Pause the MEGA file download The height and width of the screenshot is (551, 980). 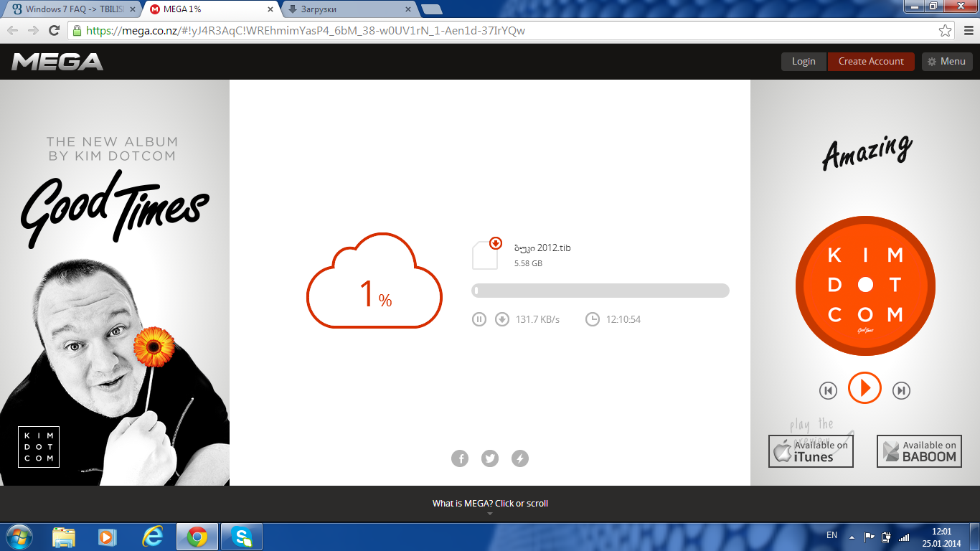[479, 319]
